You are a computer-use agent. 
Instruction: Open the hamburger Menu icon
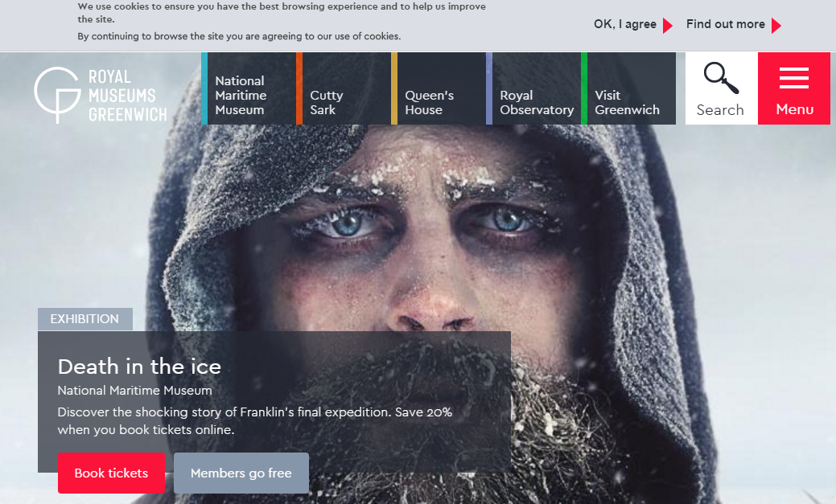(793, 79)
